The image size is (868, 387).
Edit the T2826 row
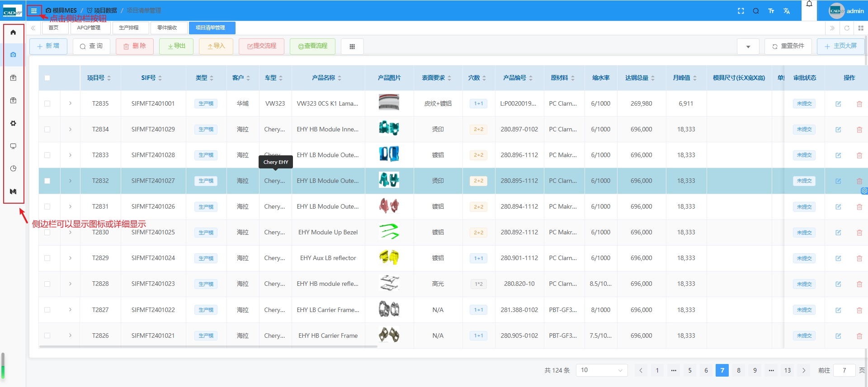click(838, 336)
